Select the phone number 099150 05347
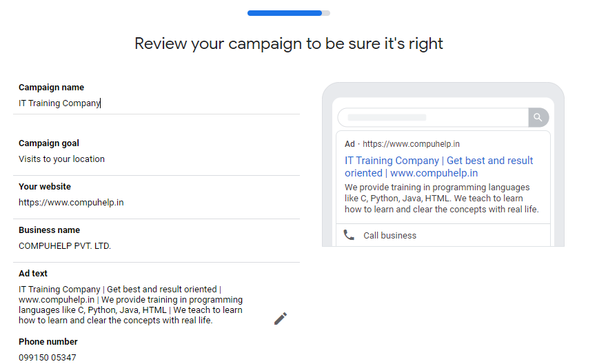This screenshot has height=364, width=597. coord(47,358)
